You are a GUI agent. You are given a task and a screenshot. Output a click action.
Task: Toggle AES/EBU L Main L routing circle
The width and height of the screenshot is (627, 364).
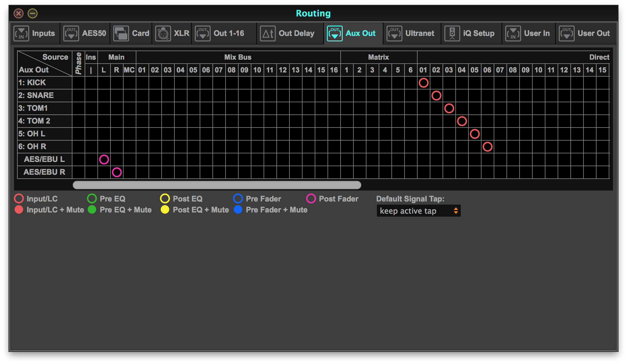tap(104, 159)
